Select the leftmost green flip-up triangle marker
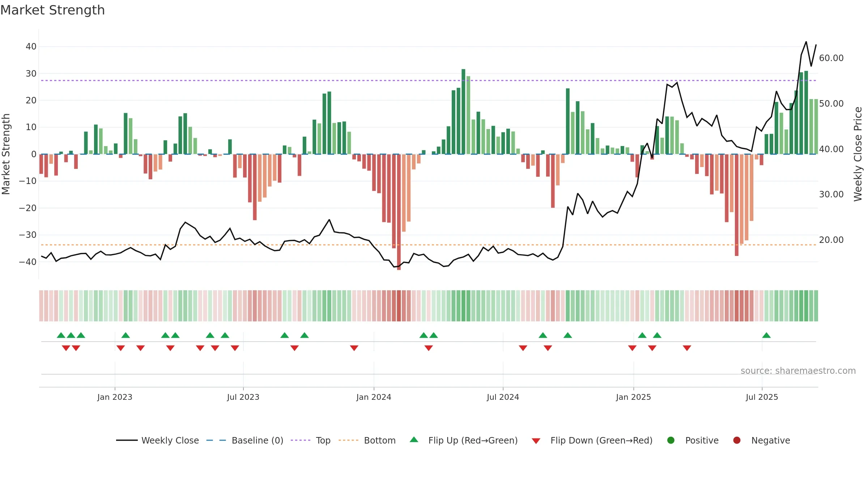 pyautogui.click(x=61, y=335)
